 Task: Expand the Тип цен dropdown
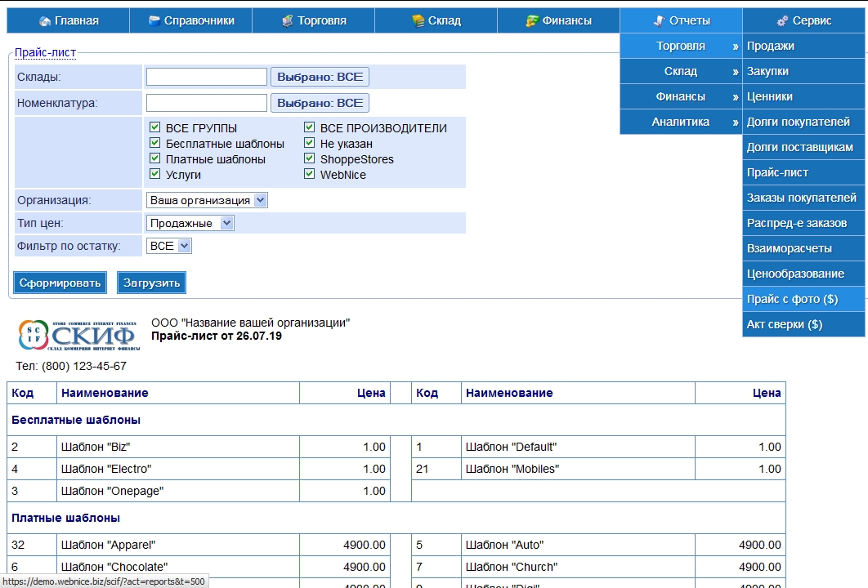[190, 223]
